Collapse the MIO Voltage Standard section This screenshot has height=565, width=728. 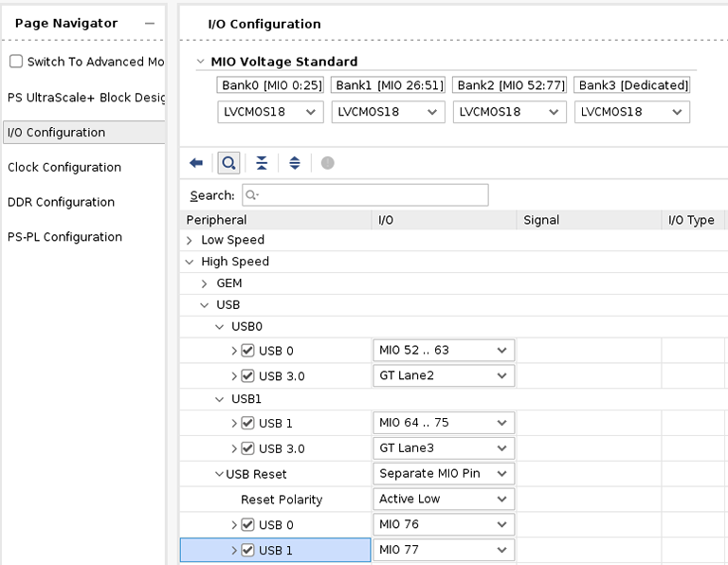click(200, 62)
